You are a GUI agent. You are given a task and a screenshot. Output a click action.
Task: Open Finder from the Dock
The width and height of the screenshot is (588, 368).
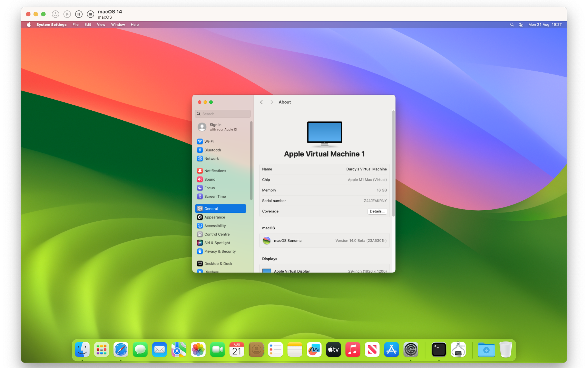click(82, 350)
